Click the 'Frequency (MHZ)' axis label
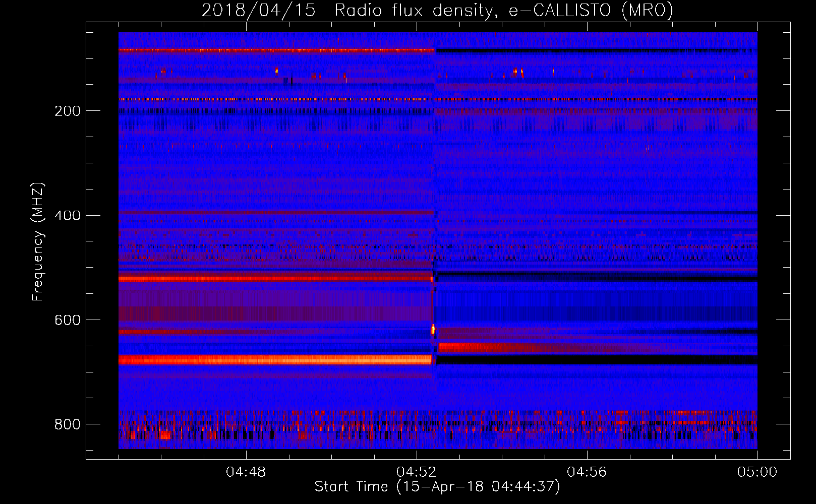 [x=38, y=242]
